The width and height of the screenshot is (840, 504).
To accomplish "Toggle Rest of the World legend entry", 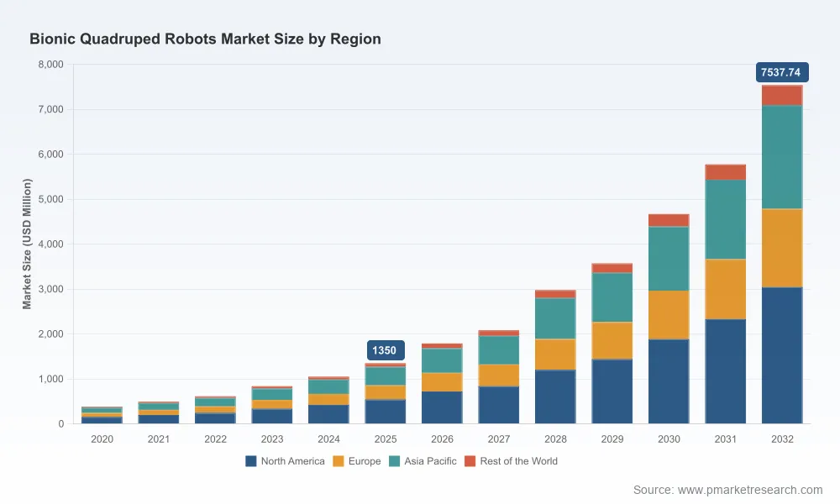I will 511,461.
